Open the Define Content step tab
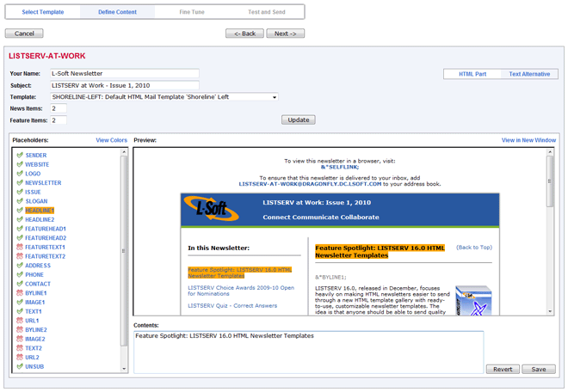Viewport: 568px width, 392px height. pos(117,12)
